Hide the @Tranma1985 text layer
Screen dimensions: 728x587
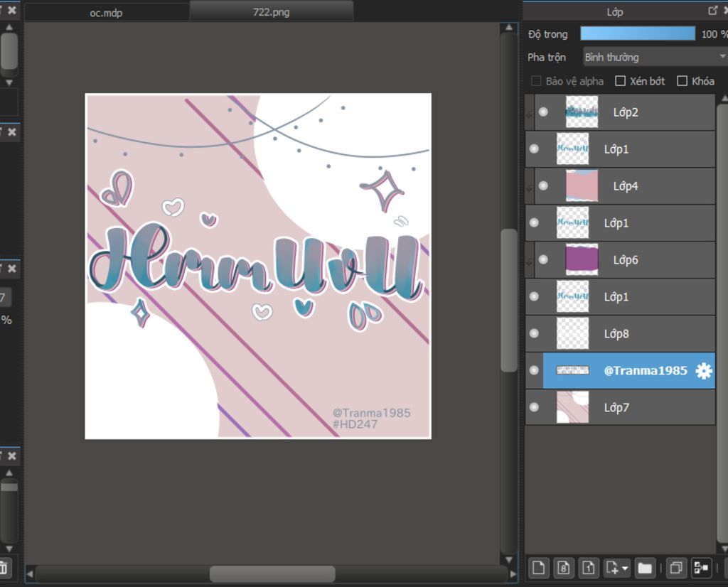pyautogui.click(x=534, y=370)
